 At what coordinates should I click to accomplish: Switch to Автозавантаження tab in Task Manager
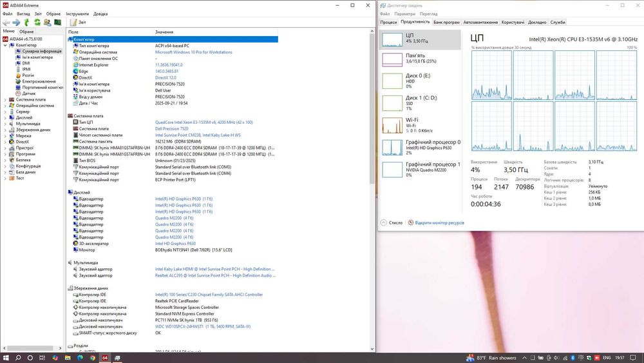480,22
